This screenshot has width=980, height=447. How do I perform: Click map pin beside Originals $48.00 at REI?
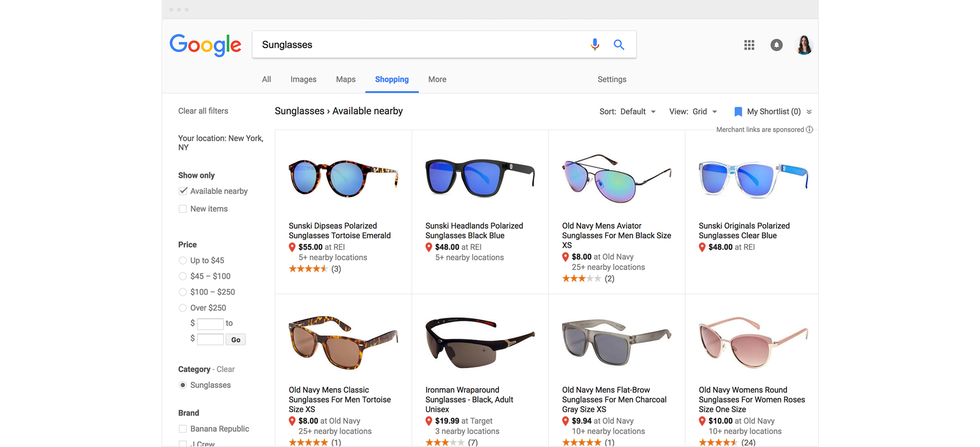point(702,247)
